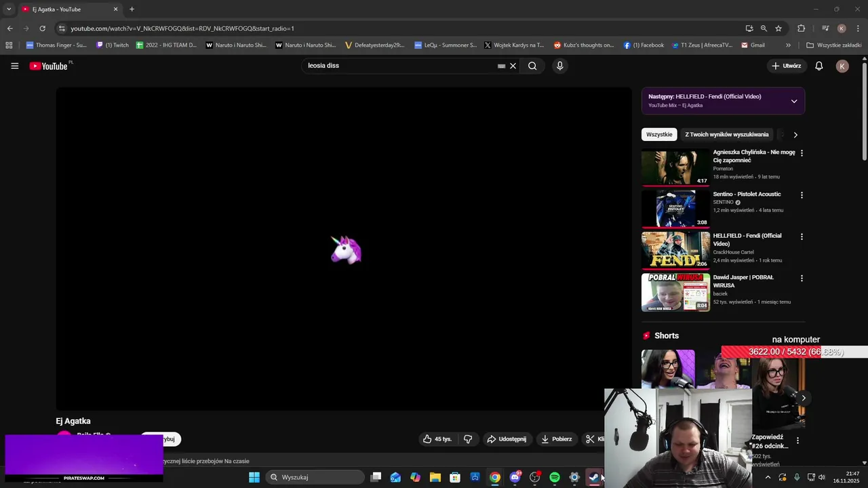
Task: Open the on-screen keyboard in search box
Action: coord(501,66)
